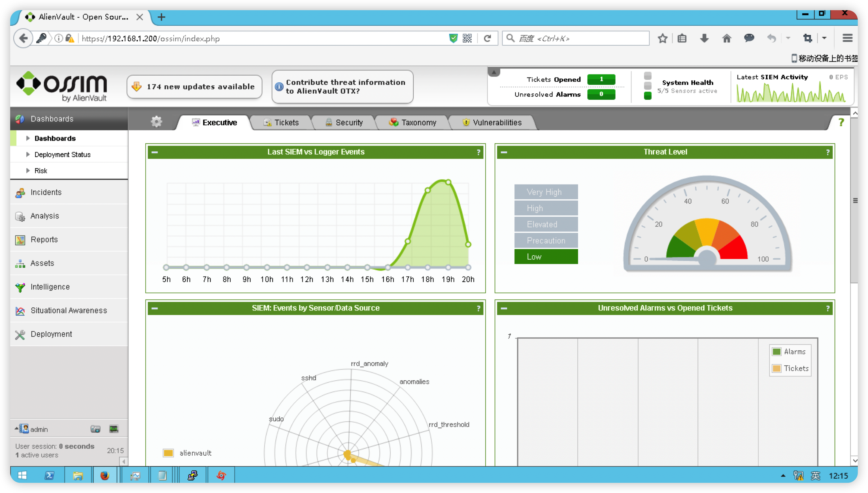Switch to the Executive tab
The width and height of the screenshot is (868, 493).
tap(214, 122)
